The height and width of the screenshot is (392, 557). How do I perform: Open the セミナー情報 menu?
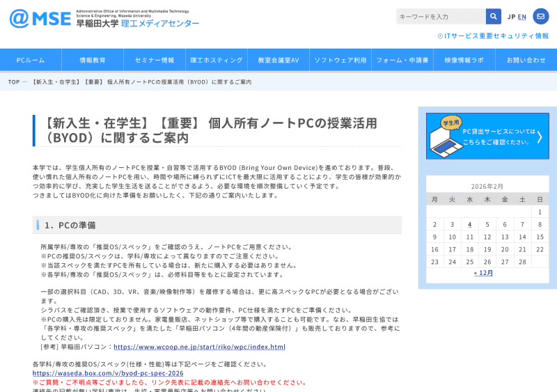click(x=155, y=60)
